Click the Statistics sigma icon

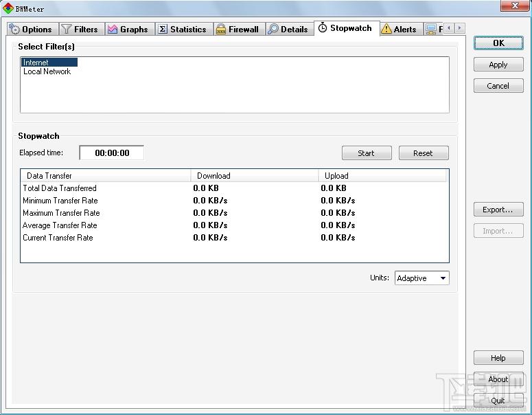[163, 30]
